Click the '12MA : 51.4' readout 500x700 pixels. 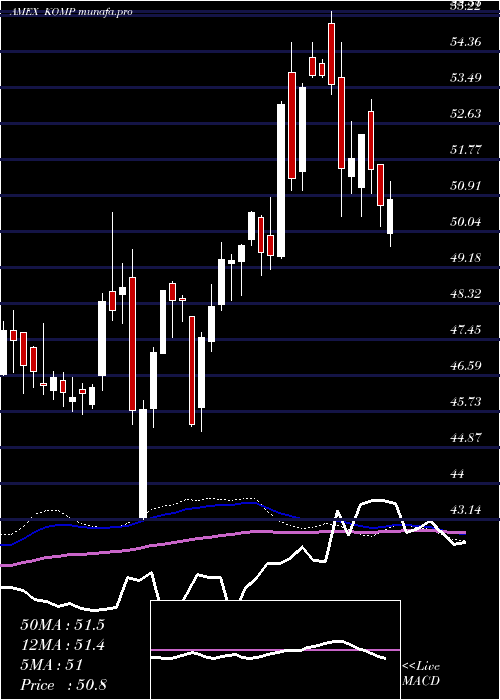[x=62, y=645]
